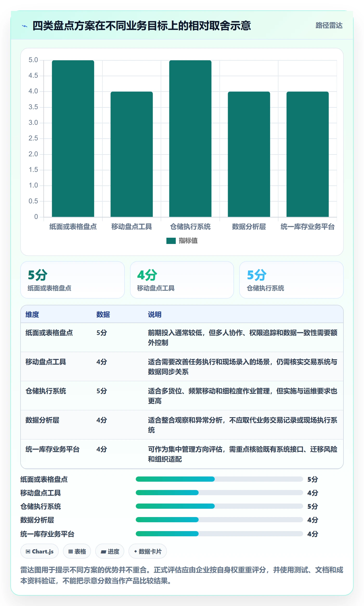Click the 移动盘点工具 axis label

[x=132, y=227]
